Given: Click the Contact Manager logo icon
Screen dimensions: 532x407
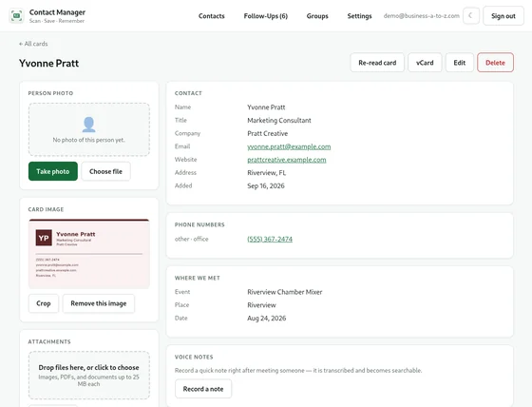Looking at the screenshot, I should [x=17, y=15].
